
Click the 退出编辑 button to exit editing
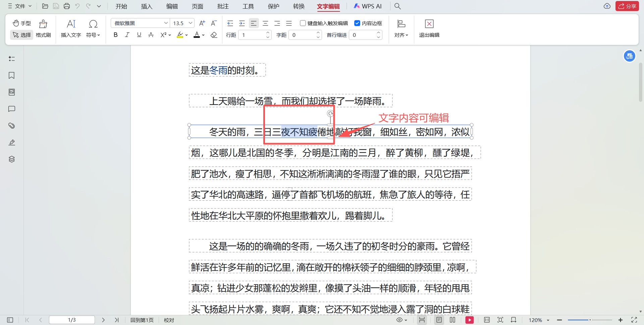(x=429, y=29)
